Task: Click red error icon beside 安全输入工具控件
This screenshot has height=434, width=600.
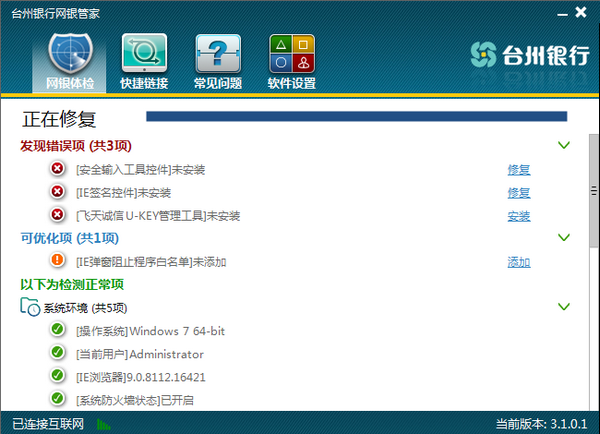Action: click(57, 170)
